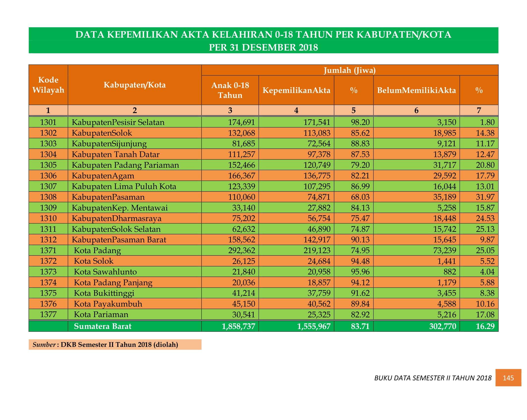The image size is (527, 420).
Task: Select the value '13,879'
Action: pos(445,154)
